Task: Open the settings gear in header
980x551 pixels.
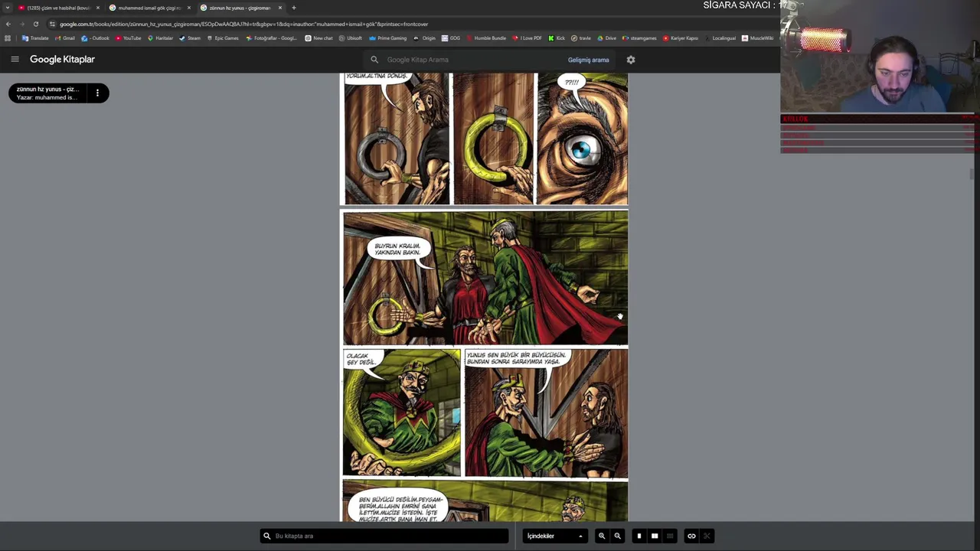Action: click(631, 60)
